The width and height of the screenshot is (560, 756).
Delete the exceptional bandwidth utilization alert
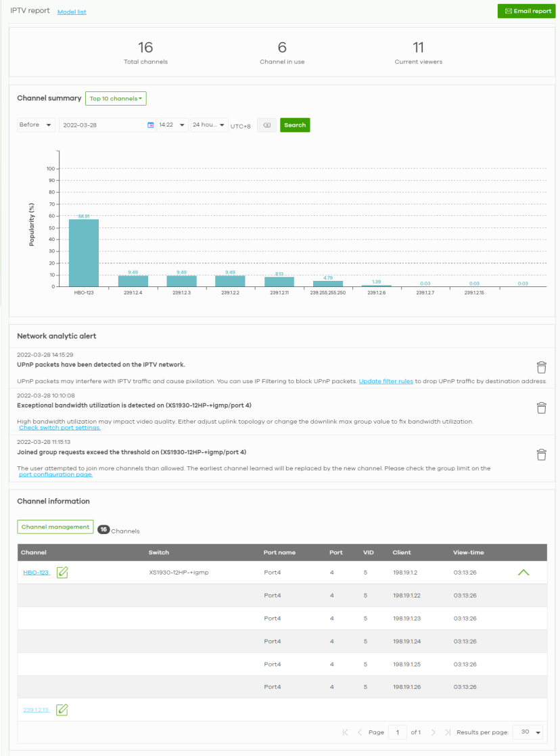(x=541, y=407)
